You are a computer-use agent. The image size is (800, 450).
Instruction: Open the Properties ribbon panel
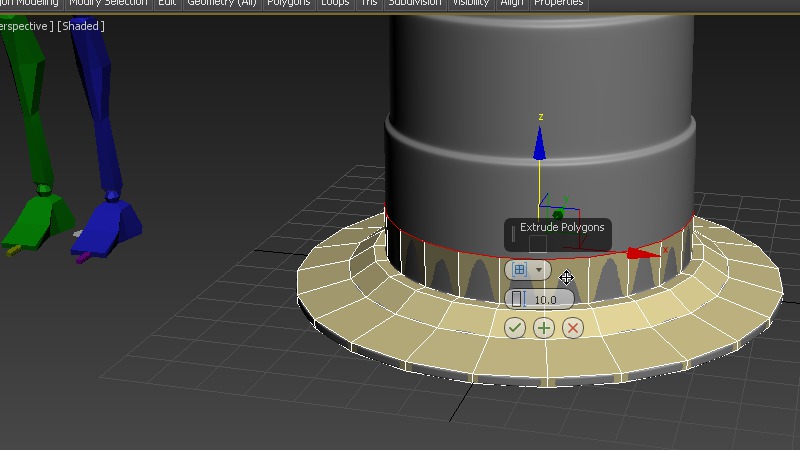click(558, 3)
